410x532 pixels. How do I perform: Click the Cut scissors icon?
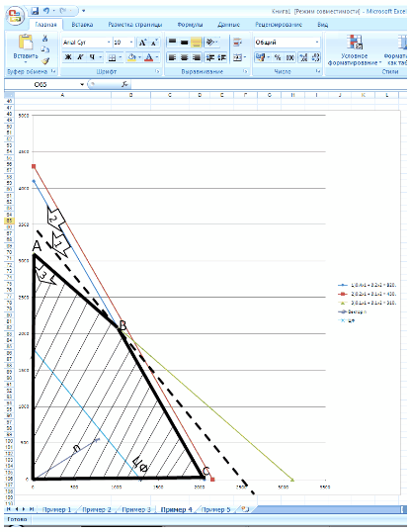(45, 38)
